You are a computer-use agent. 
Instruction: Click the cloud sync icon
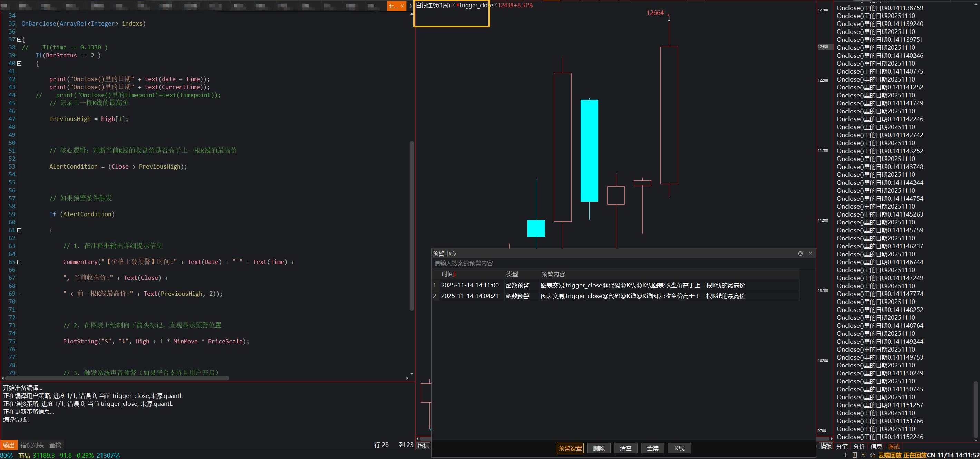tap(873, 455)
